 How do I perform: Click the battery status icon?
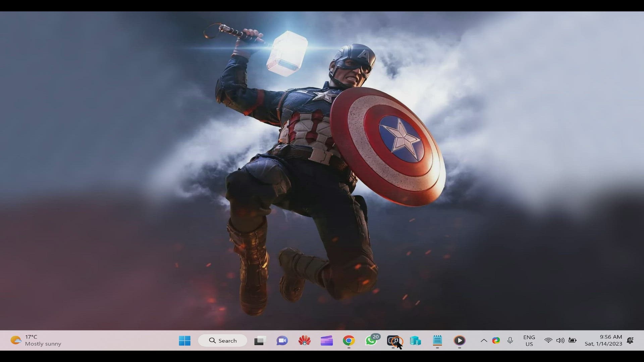[573, 341]
